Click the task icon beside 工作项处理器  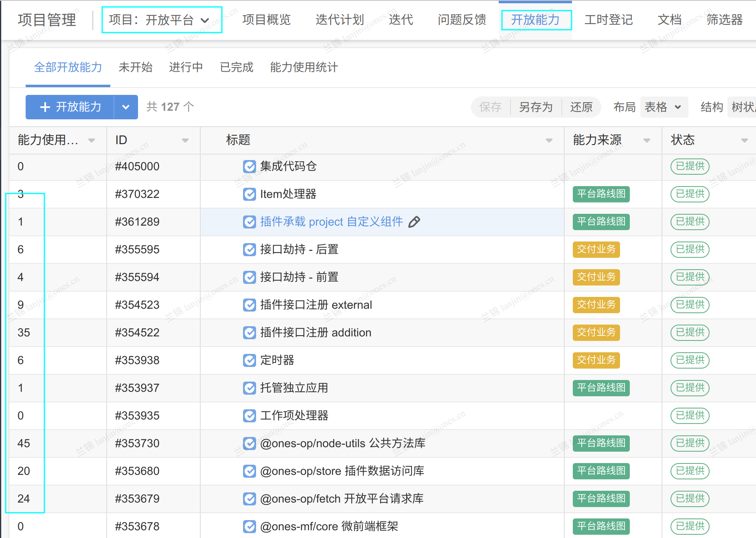coord(249,416)
